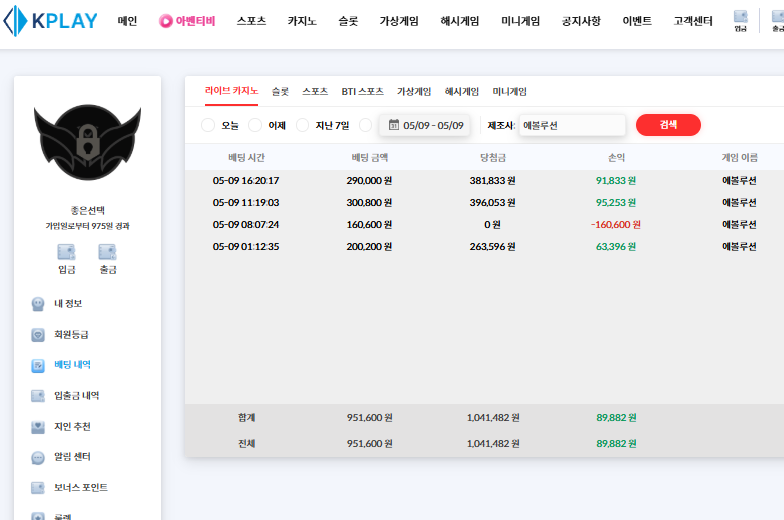The height and width of the screenshot is (520, 784).
Task: Open the 고객센터 top menu
Action: [692, 21]
